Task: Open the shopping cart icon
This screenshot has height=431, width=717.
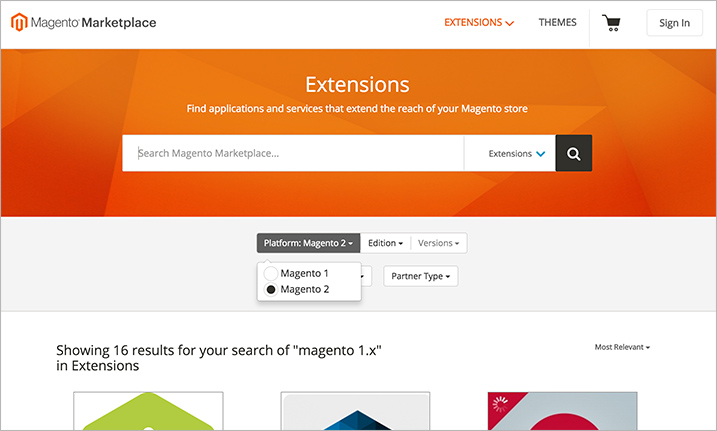Action: tap(611, 22)
